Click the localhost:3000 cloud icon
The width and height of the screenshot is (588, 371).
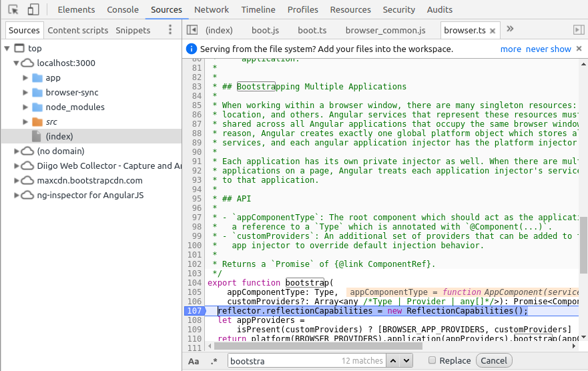coord(27,63)
